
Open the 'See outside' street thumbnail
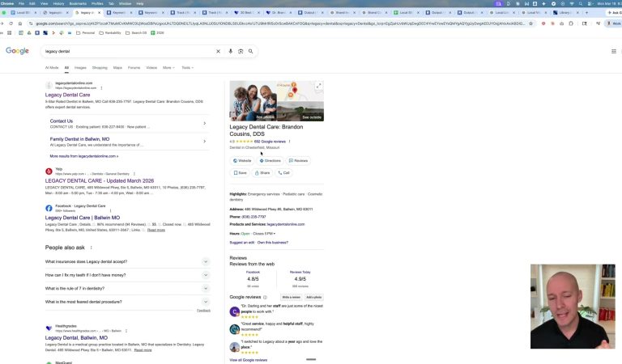point(300,112)
